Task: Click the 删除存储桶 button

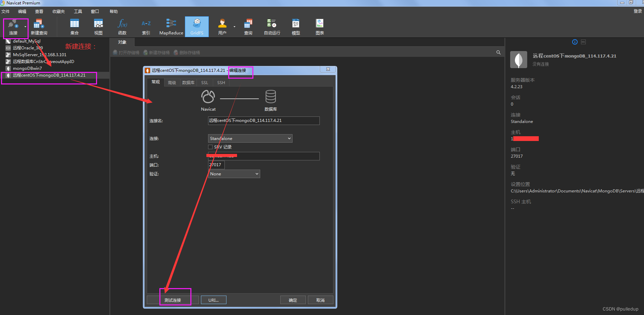Action: 187,52
